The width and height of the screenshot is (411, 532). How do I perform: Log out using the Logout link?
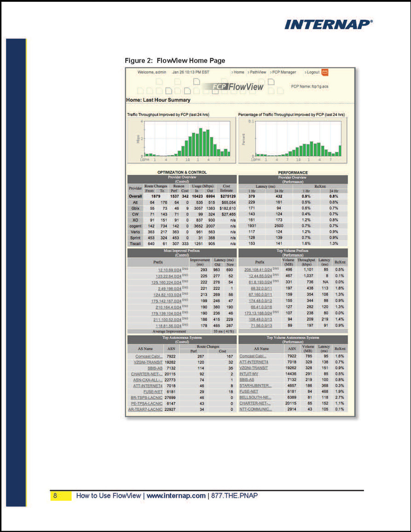[x=312, y=72]
